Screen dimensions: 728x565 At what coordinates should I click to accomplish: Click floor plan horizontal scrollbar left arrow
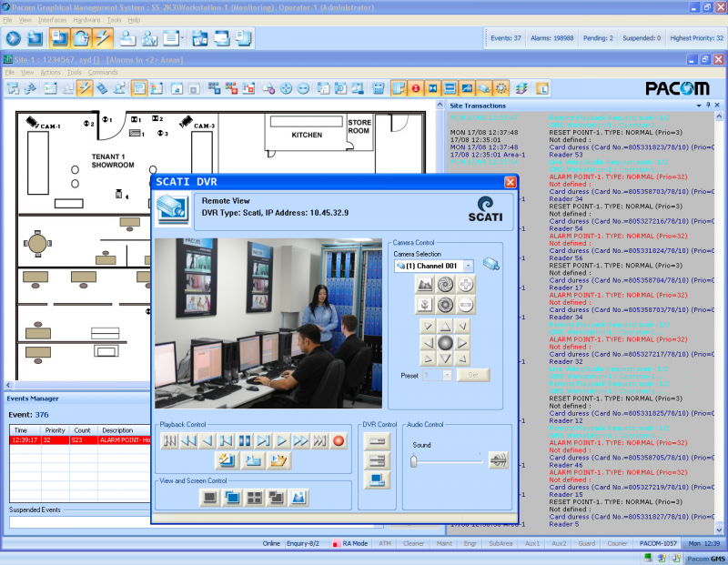8,385
